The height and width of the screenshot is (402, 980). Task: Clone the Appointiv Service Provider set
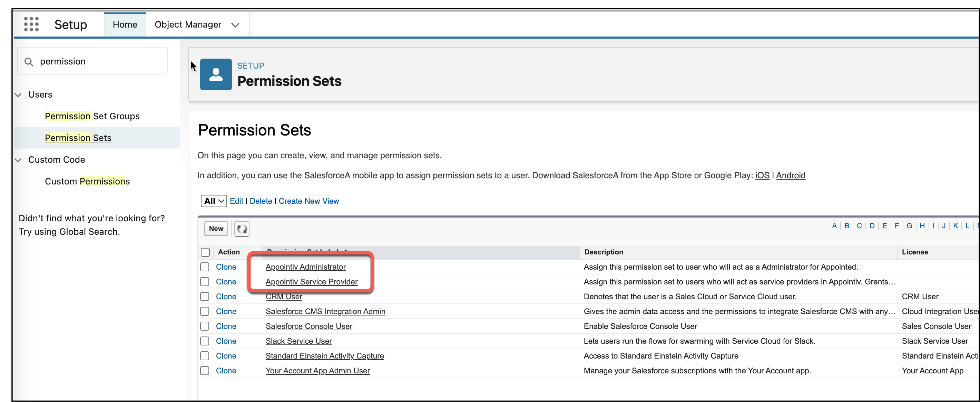[226, 282]
